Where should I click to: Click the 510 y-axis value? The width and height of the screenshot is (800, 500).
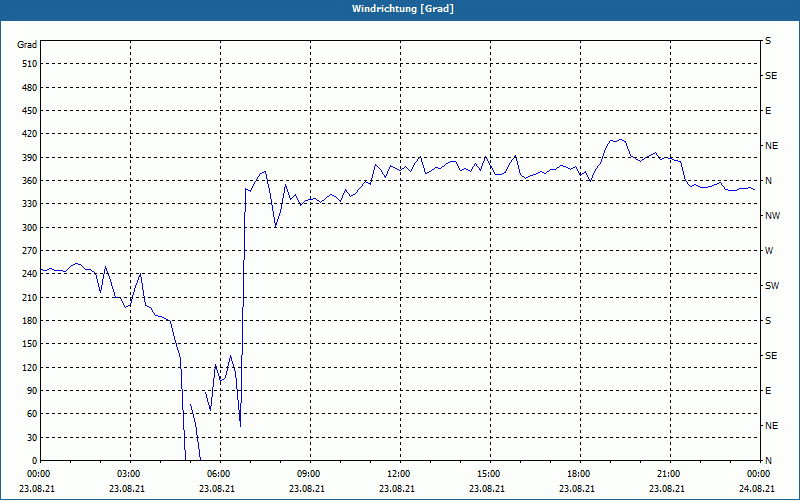30,64
